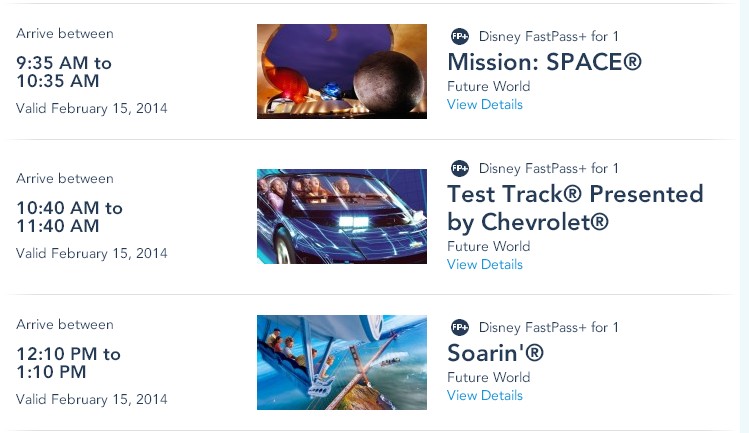Click Future World label under Test Track
The width and height of the screenshot is (749, 433).
pyautogui.click(x=489, y=246)
